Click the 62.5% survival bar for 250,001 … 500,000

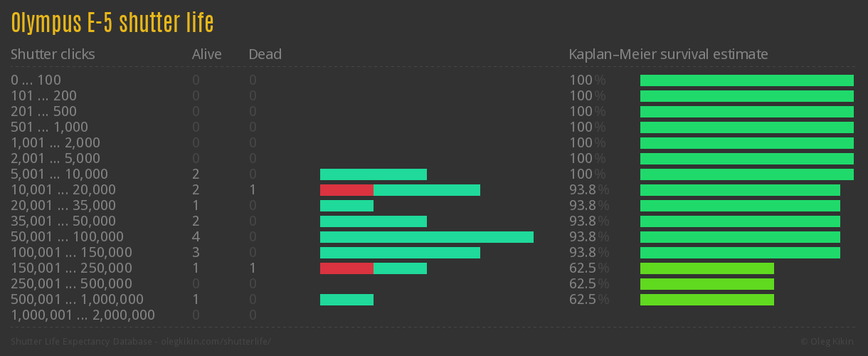(707, 284)
